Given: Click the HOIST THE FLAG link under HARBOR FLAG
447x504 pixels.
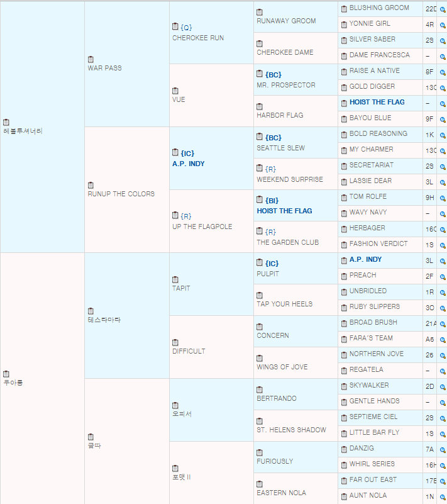Looking at the screenshot, I should click(x=377, y=102).
